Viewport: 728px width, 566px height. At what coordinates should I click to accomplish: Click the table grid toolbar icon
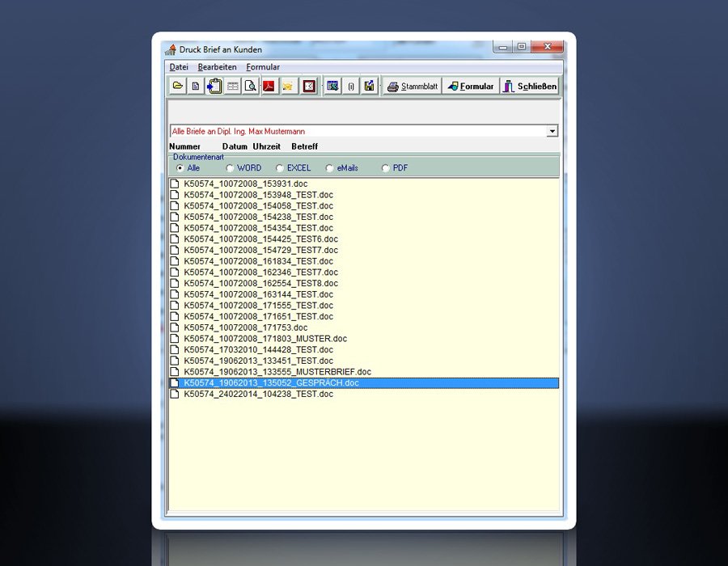pos(233,86)
